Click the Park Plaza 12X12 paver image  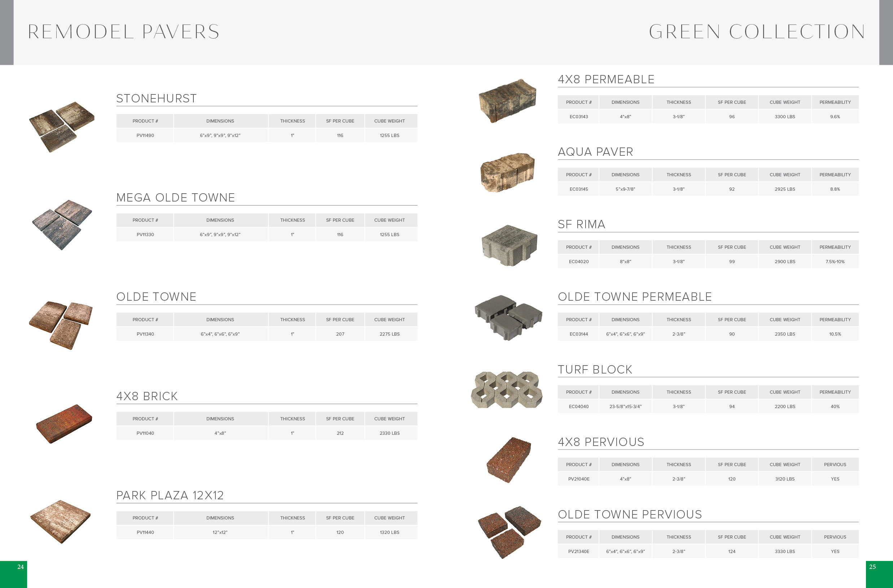[x=60, y=521]
